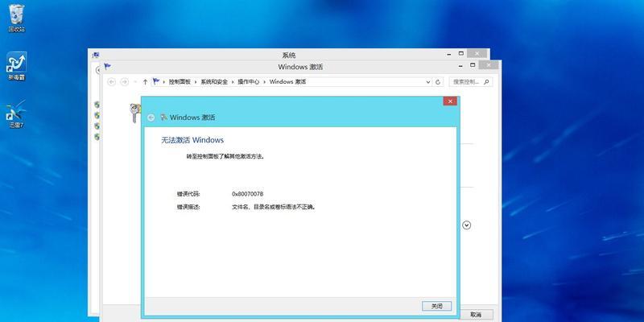
Task: Go back in the Windows 激活 explorer window
Action: click(111, 82)
